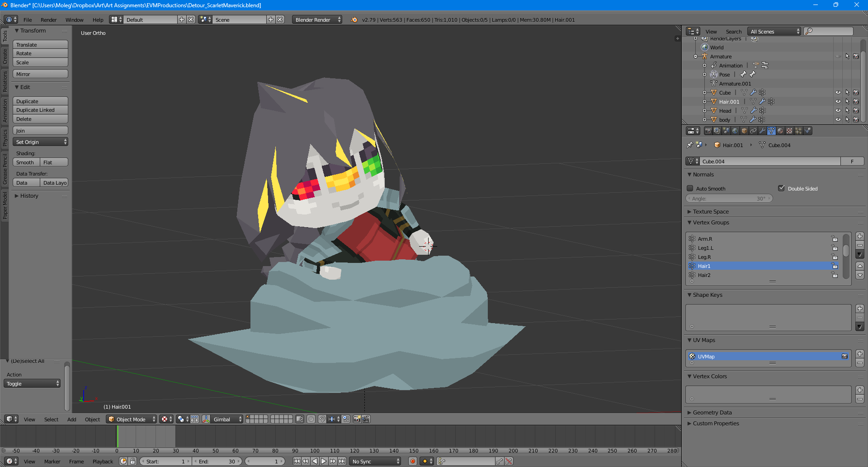The width and height of the screenshot is (868, 467).
Task: Click the auto keyframe record button
Action: click(412, 462)
